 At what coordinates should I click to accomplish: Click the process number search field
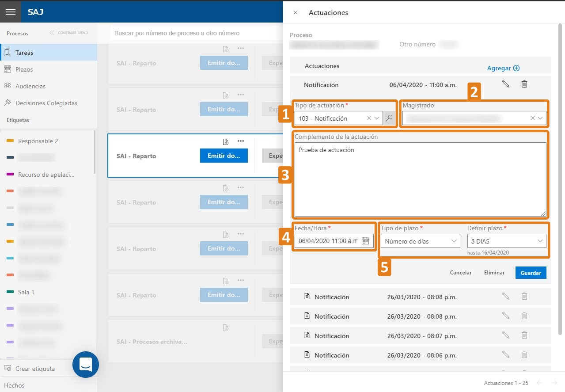(x=196, y=33)
